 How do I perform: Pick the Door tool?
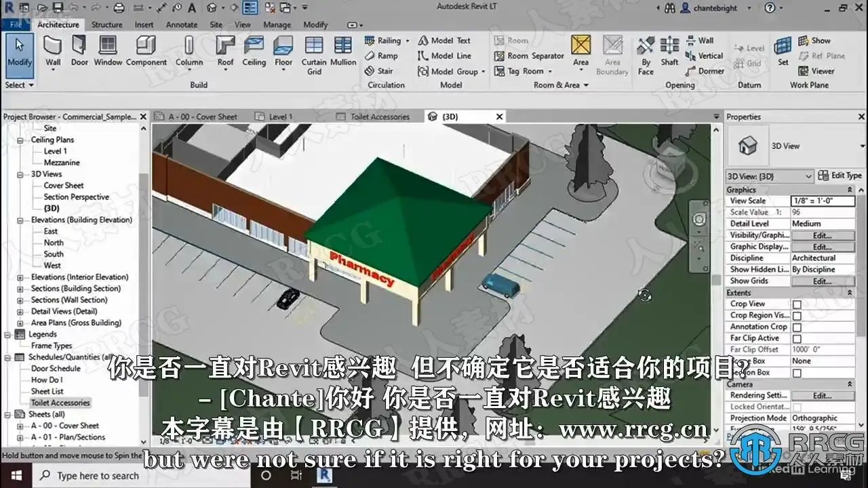point(79,52)
